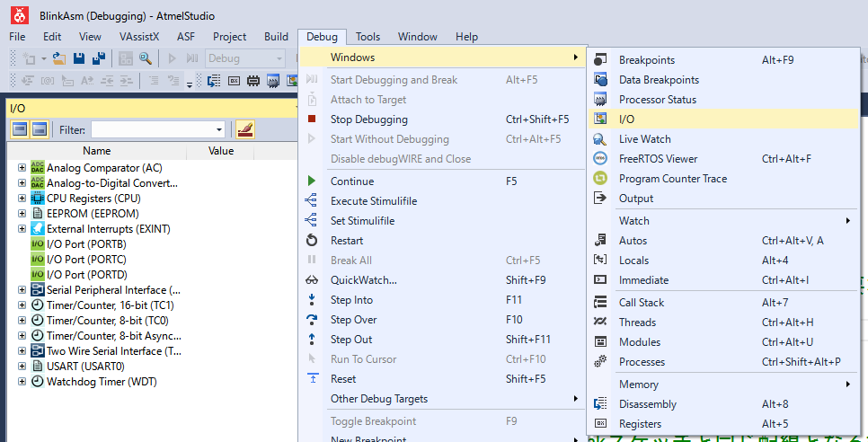Click the glasses icon beside QuickWatch

pyautogui.click(x=312, y=280)
